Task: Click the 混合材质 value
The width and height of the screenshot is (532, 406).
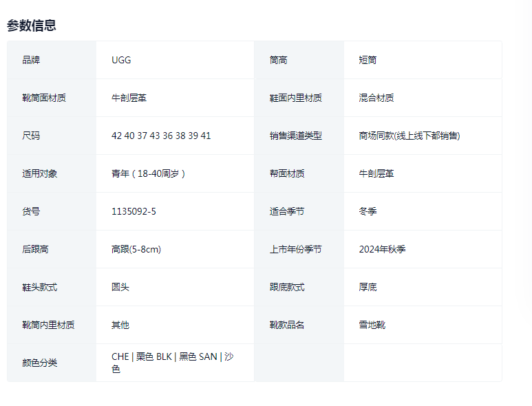Action: [376, 98]
